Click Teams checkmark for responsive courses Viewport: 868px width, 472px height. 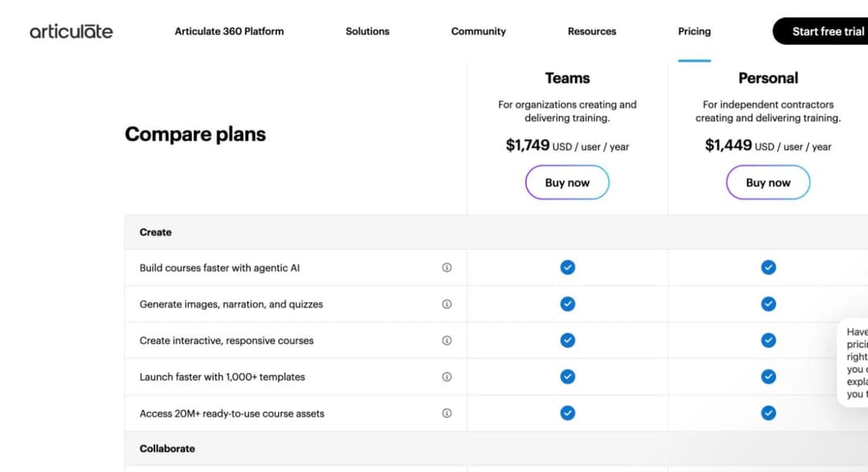[567, 340]
